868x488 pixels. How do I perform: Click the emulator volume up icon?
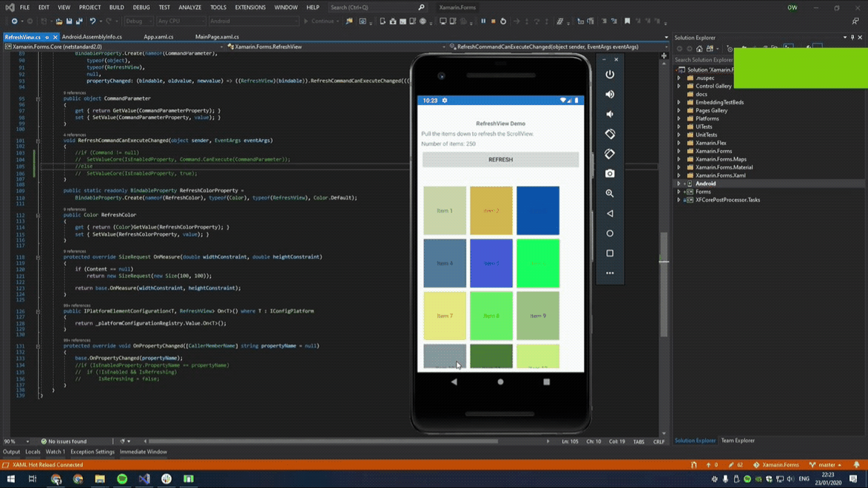click(x=610, y=95)
